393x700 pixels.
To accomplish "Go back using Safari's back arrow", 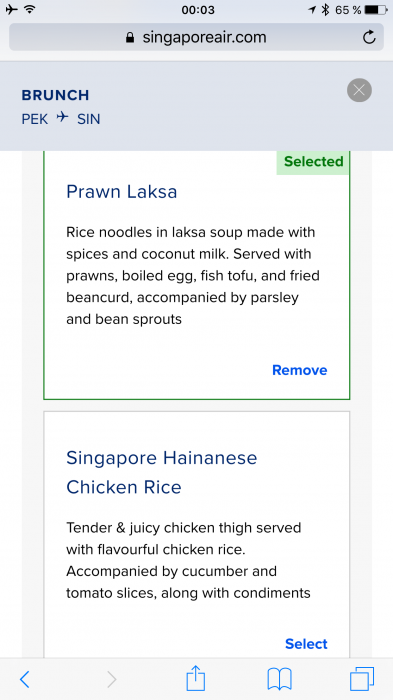I will click(x=25, y=679).
